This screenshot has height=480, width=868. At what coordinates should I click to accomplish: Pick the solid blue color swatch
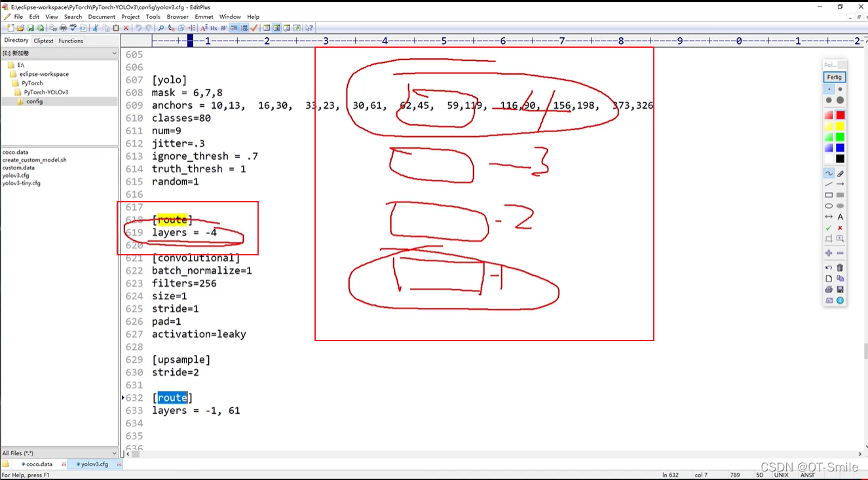point(840,148)
